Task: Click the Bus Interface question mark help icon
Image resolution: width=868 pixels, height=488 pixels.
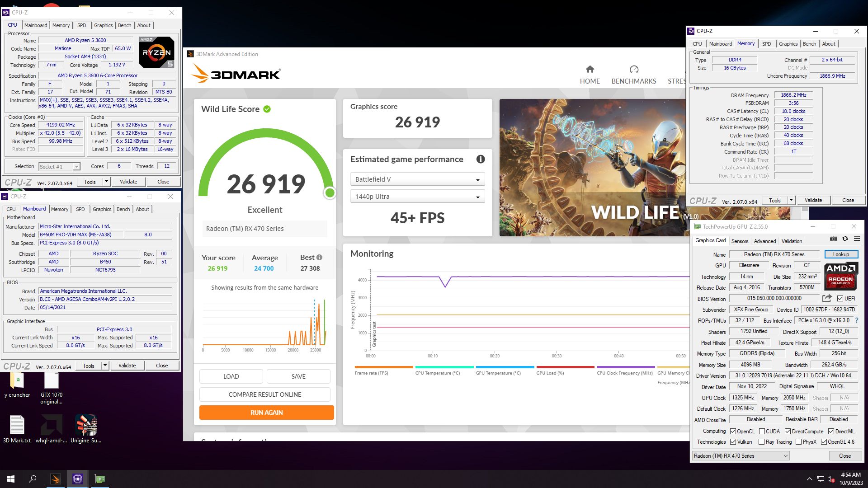Action: pyautogui.click(x=856, y=320)
